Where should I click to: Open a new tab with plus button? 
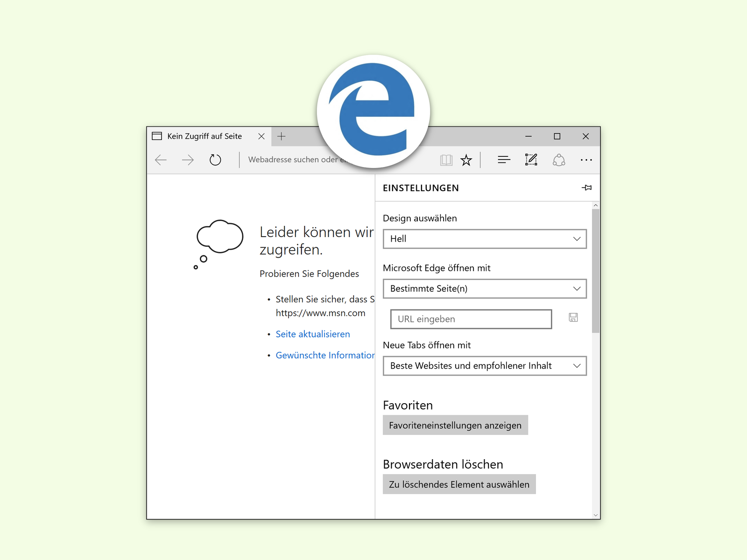pos(281,136)
